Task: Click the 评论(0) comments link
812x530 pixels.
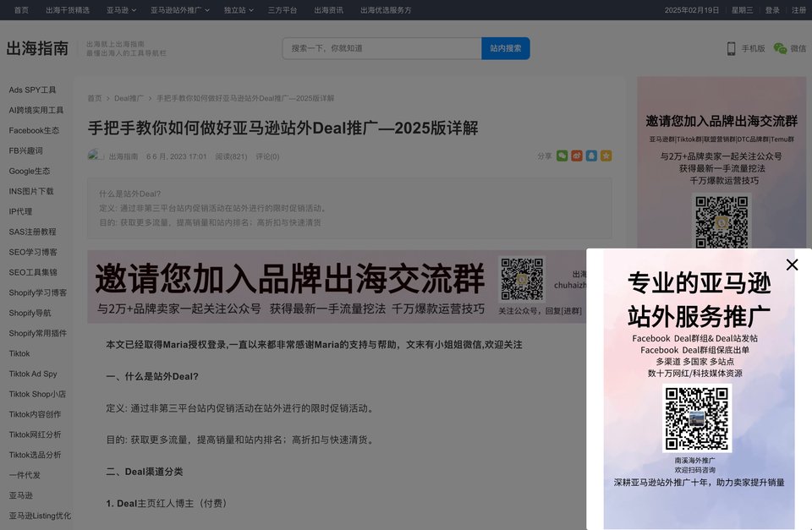Action: [x=267, y=156]
